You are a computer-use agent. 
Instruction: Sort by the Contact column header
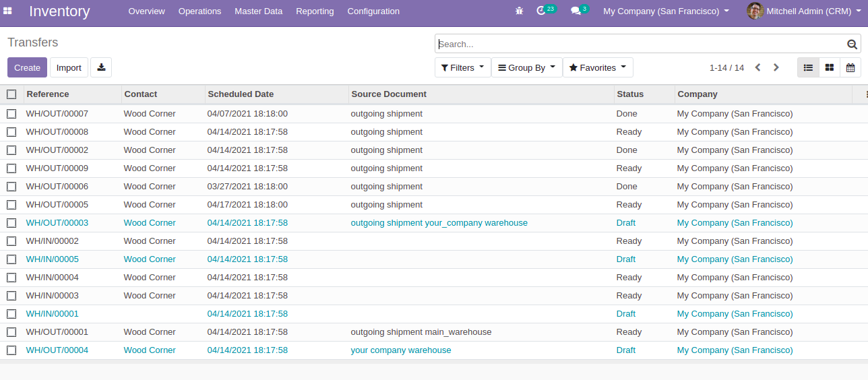pyautogui.click(x=163, y=94)
